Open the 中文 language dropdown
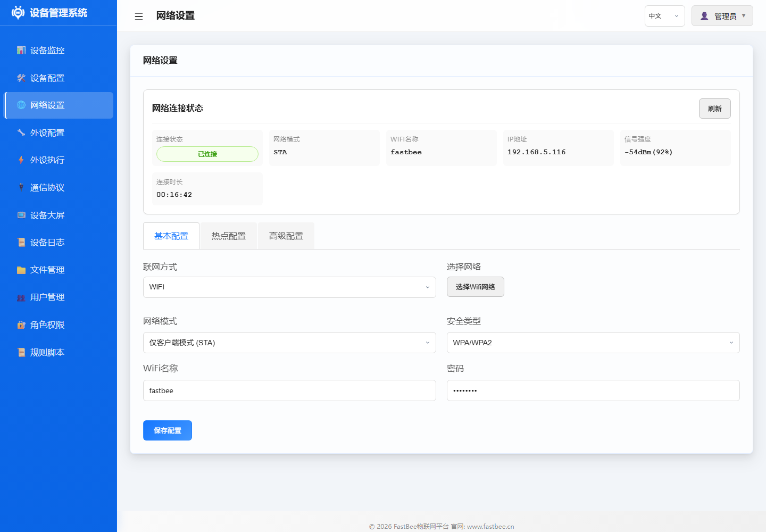Screen dimensions: 766x532 pyautogui.click(x=664, y=16)
